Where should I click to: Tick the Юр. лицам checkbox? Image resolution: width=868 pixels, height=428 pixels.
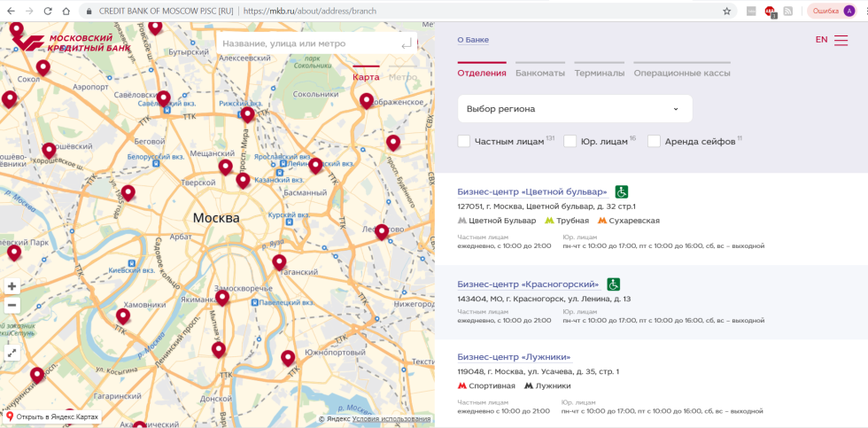(570, 141)
